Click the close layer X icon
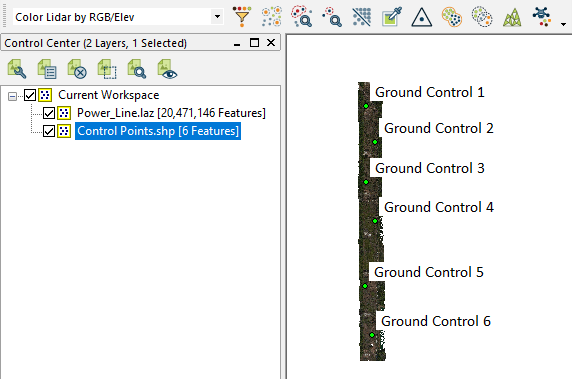This screenshot has height=379, width=572. coord(77,69)
